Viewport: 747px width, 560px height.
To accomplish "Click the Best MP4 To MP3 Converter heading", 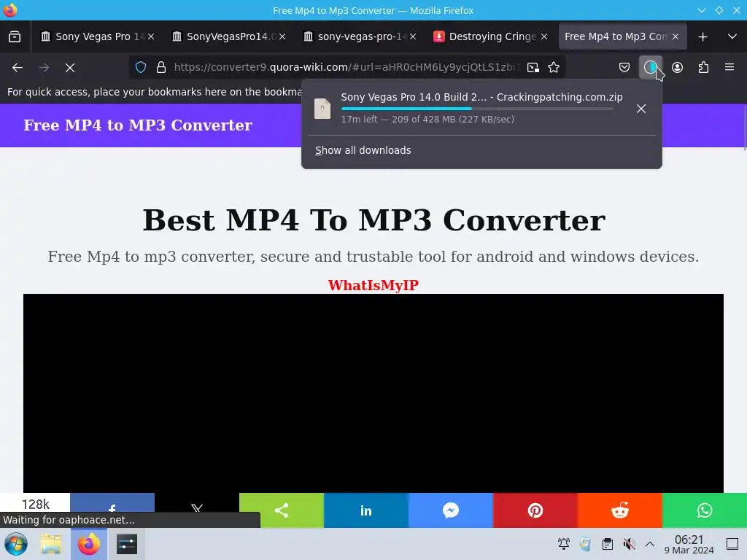I will 374,220.
